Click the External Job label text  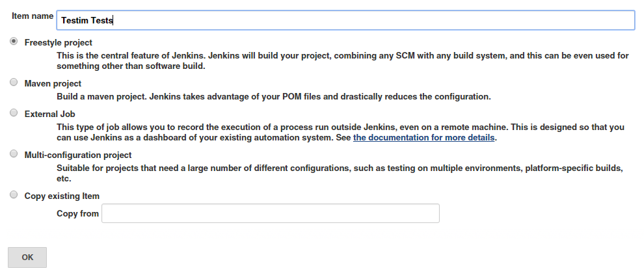tap(49, 114)
